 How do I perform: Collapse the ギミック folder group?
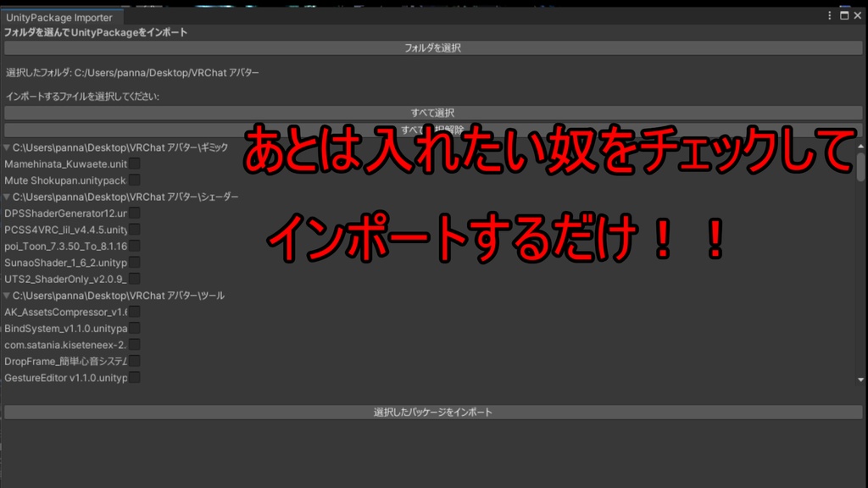point(7,147)
